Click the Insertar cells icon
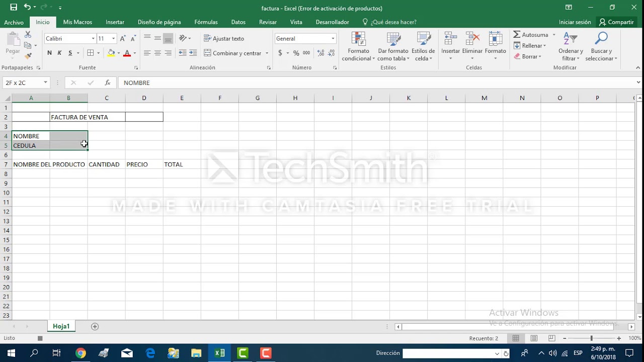The height and width of the screenshot is (362, 644). [450, 39]
